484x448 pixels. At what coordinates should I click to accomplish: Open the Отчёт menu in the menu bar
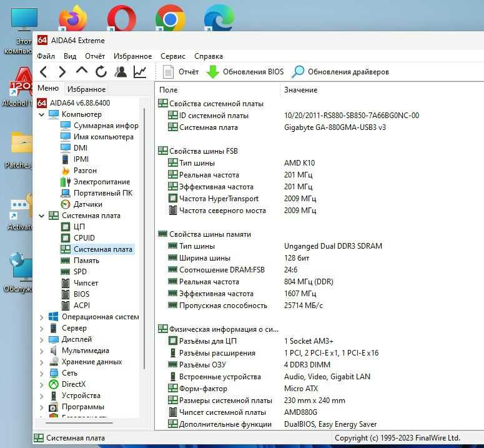(95, 56)
